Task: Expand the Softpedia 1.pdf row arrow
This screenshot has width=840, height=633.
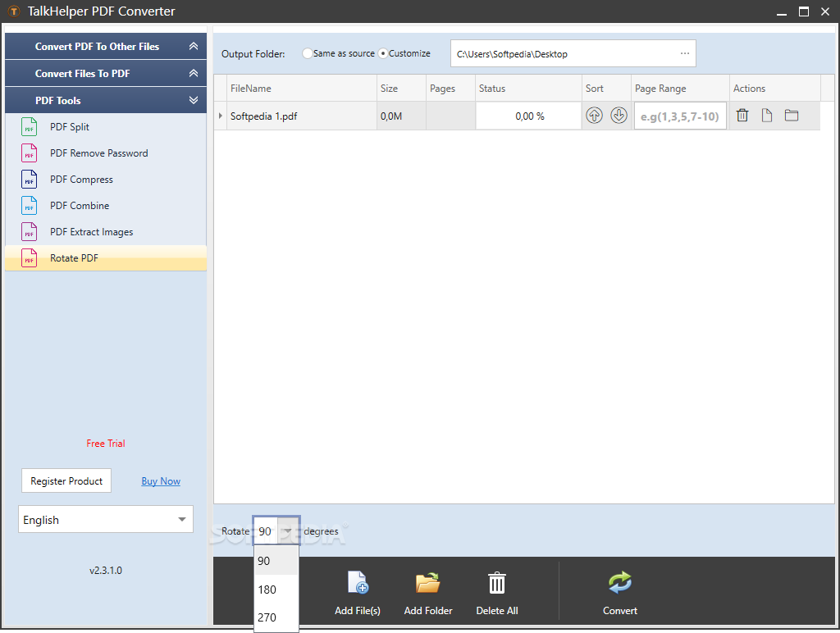Action: click(x=220, y=116)
